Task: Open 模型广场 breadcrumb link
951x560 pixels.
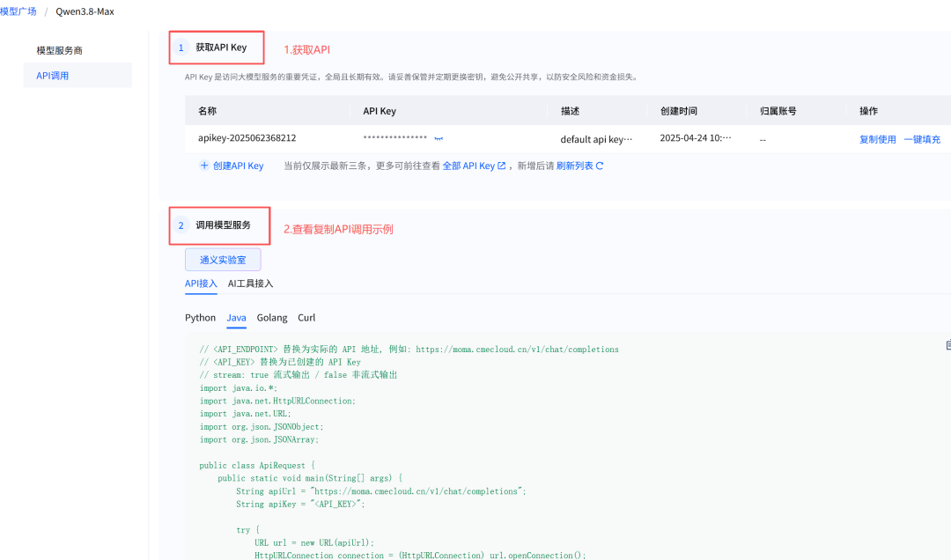Action: [x=18, y=11]
